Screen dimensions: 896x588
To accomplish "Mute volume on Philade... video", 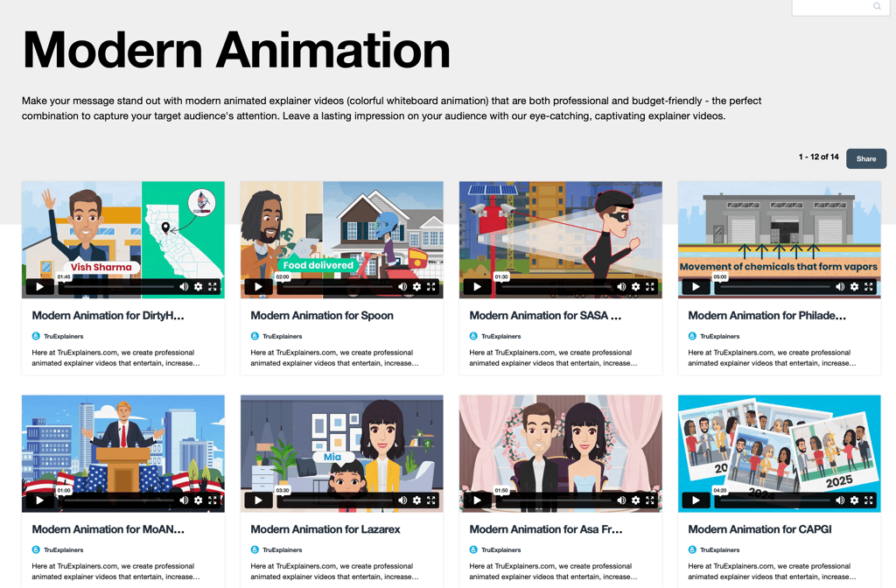I will click(x=840, y=287).
